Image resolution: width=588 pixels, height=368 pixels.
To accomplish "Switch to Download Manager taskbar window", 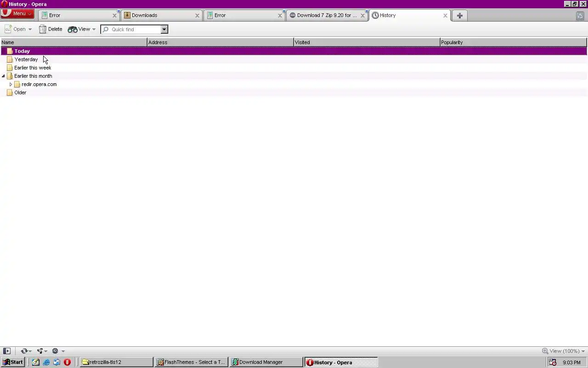I will point(266,362).
